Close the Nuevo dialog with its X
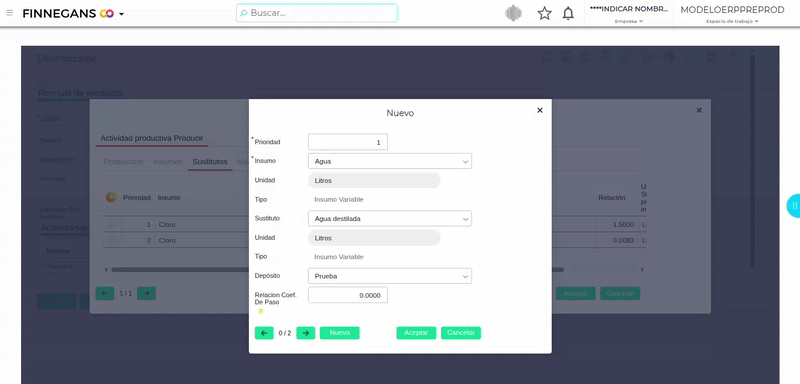The height and width of the screenshot is (384, 800). (540, 110)
